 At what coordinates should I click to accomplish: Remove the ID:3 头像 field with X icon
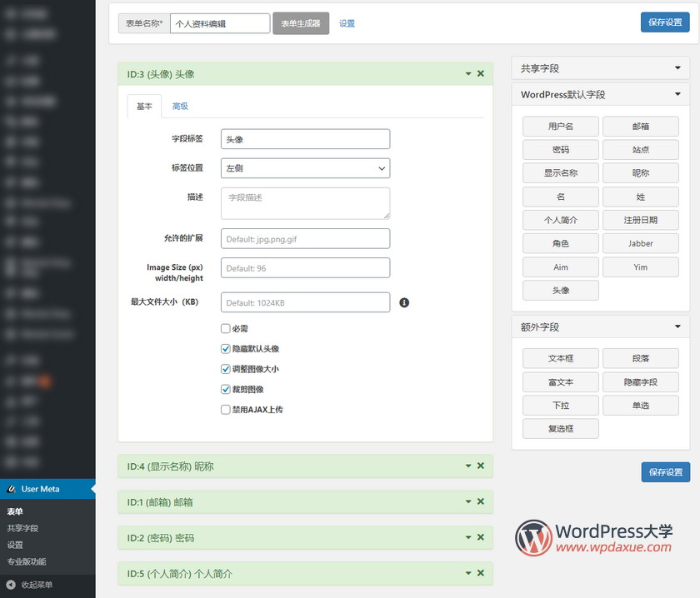pyautogui.click(x=480, y=74)
